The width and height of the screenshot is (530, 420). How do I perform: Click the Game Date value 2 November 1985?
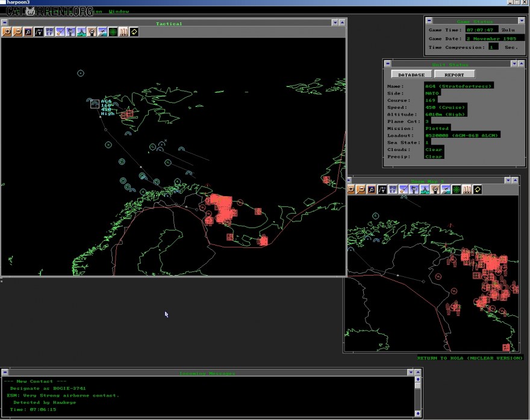click(x=496, y=39)
